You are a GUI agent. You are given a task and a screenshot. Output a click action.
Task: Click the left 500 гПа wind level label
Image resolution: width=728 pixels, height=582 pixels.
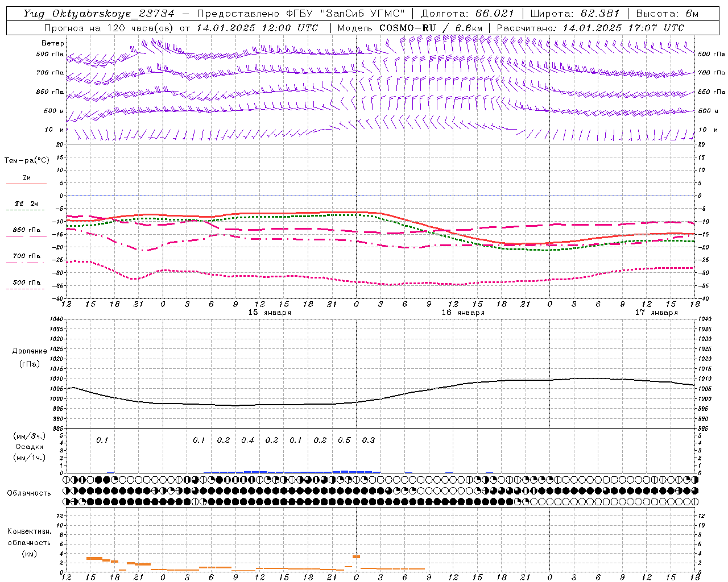click(50, 54)
